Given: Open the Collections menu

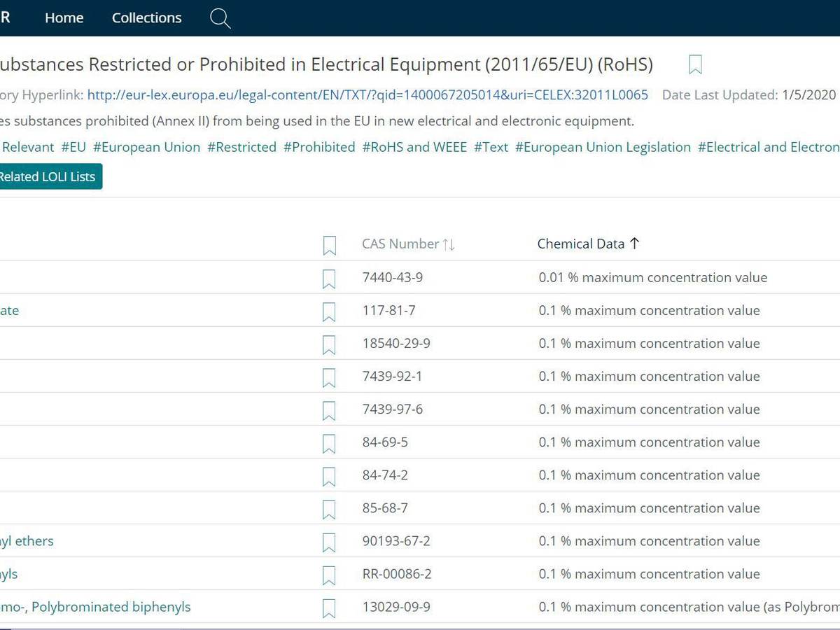Looking at the screenshot, I should (x=147, y=18).
